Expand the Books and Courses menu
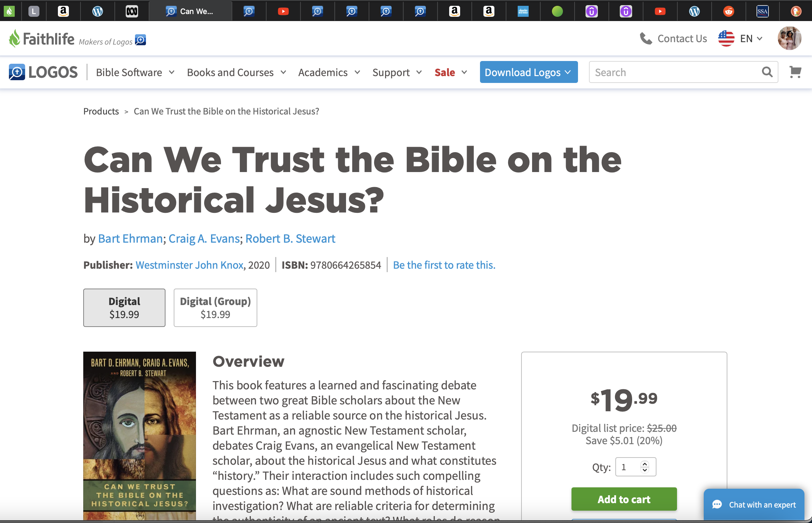This screenshot has width=812, height=523. (236, 72)
